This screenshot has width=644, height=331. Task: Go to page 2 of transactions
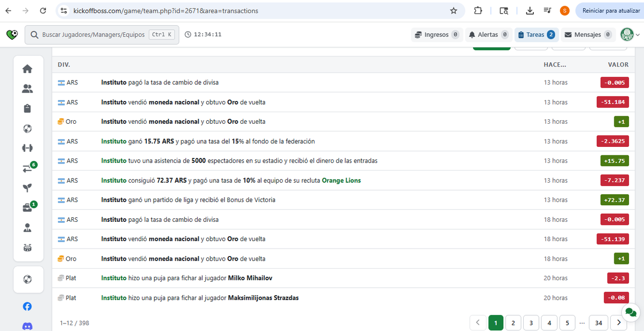513,323
